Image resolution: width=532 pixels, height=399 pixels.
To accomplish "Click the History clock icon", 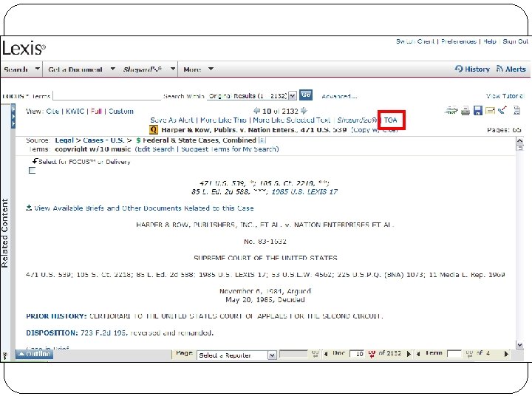I will tap(459, 69).
